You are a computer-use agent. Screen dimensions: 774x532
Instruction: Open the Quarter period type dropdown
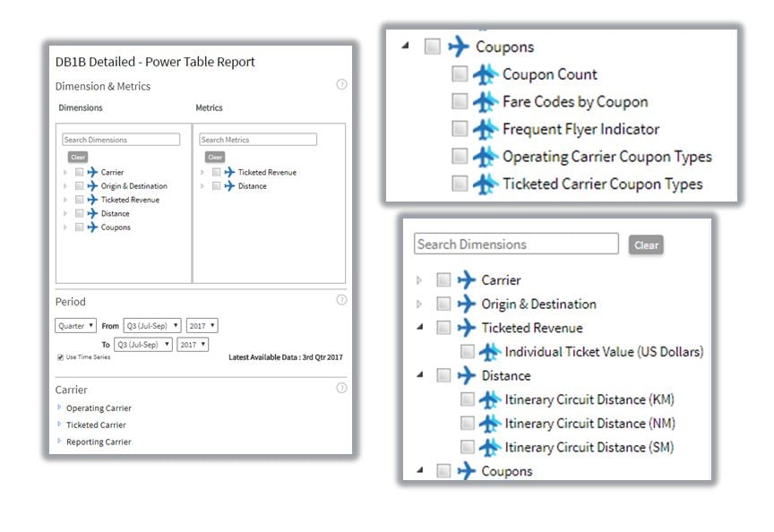pyautogui.click(x=75, y=326)
